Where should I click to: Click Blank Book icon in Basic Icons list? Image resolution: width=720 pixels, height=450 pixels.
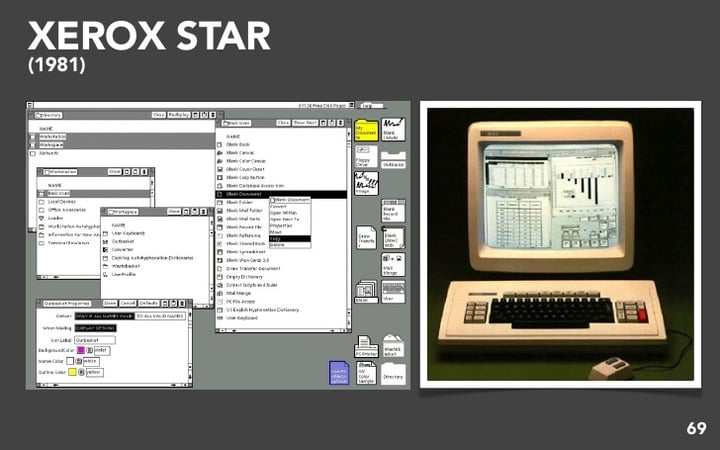click(x=219, y=144)
